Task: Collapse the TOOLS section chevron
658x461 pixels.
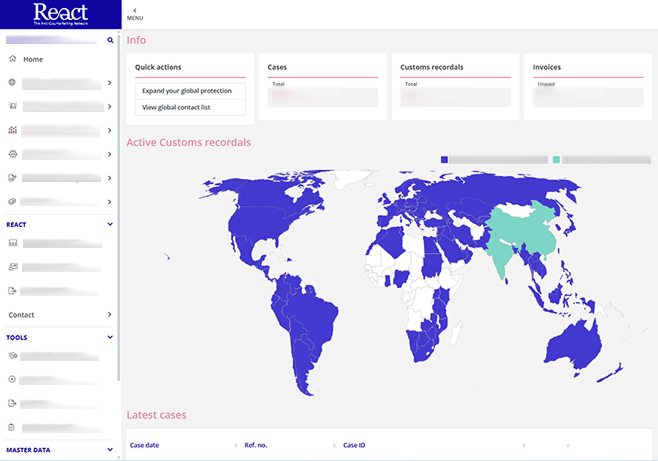Action: [x=110, y=337]
